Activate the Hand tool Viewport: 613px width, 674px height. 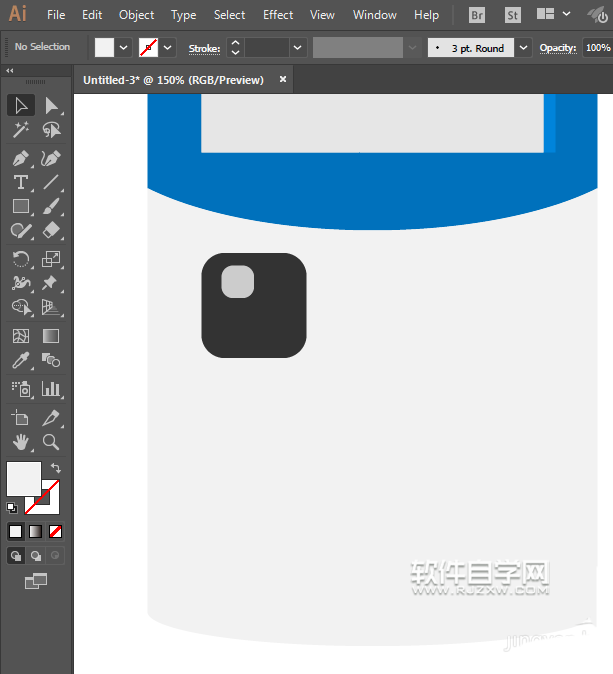[x=20, y=441]
